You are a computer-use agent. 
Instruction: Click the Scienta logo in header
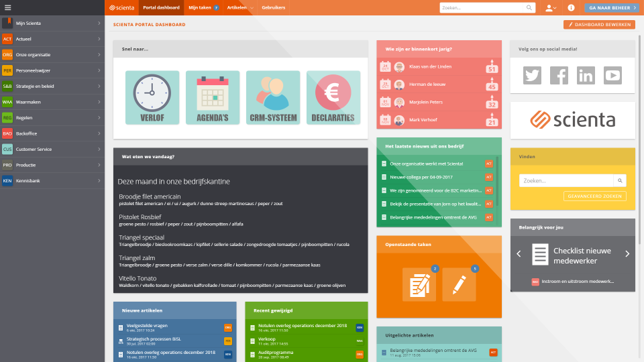pos(121,7)
